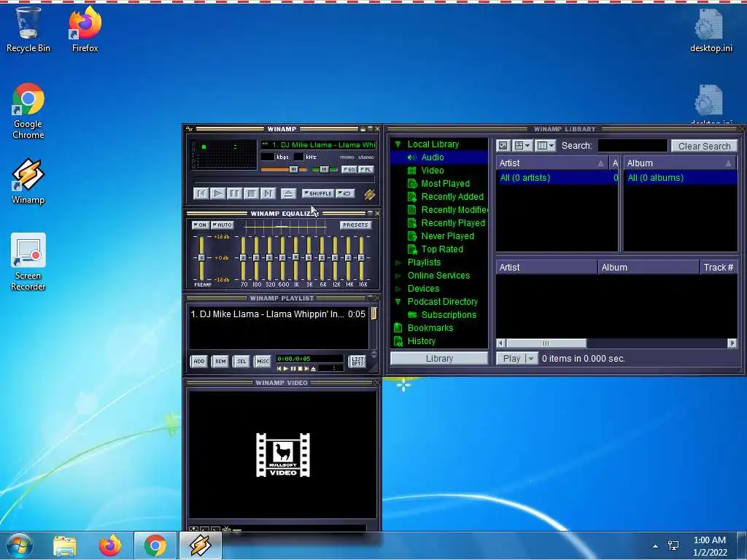This screenshot has width=747, height=560.
Task: Toggle the EQ window button
Action: click(349, 169)
